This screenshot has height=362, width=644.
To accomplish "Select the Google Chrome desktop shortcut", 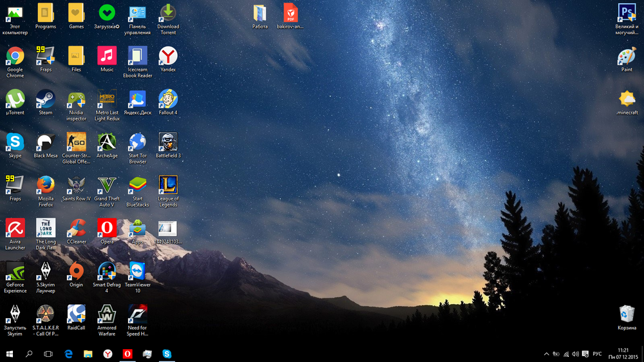I will [15, 57].
